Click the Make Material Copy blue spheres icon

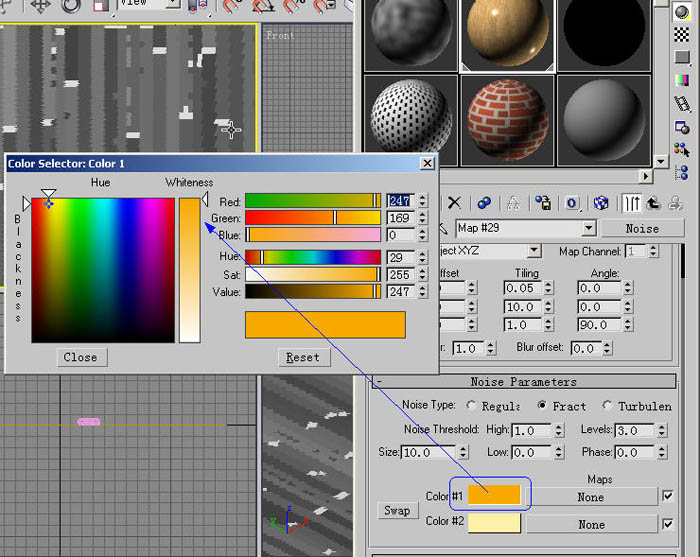point(484,203)
